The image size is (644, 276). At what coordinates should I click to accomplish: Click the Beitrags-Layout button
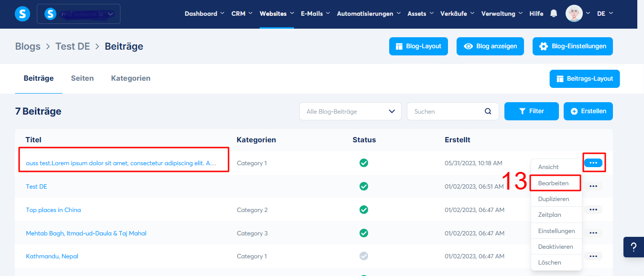pos(585,79)
